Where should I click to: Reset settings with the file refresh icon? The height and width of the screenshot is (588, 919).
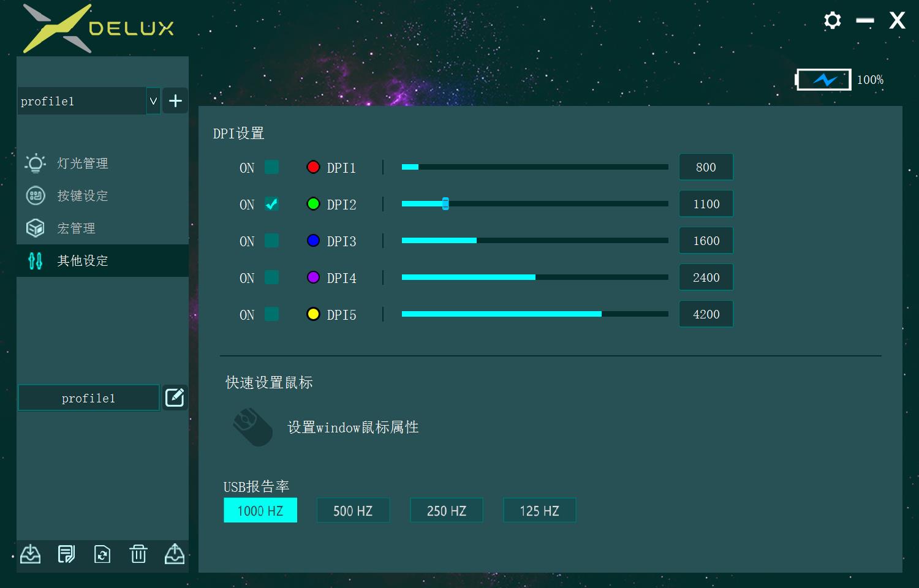tap(102, 554)
